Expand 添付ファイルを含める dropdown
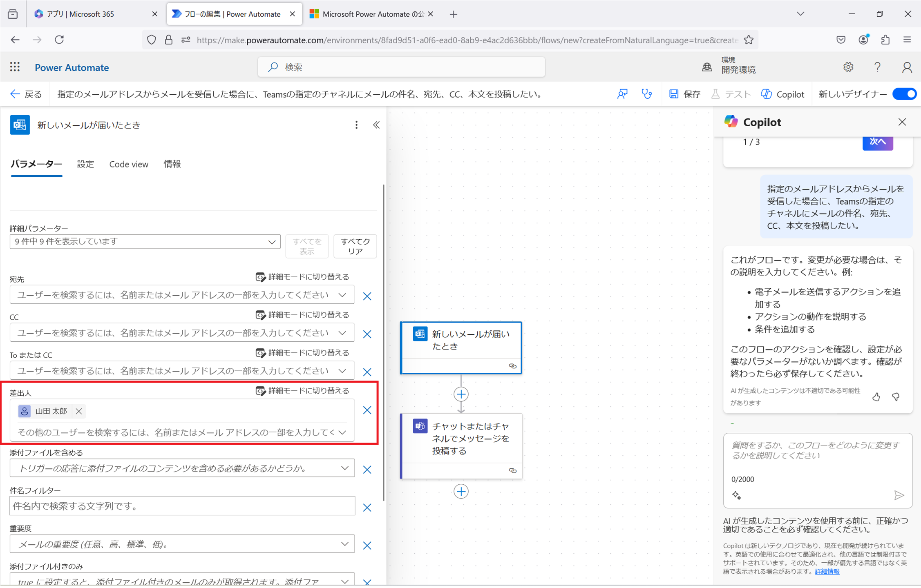This screenshot has height=588, width=921. (344, 468)
